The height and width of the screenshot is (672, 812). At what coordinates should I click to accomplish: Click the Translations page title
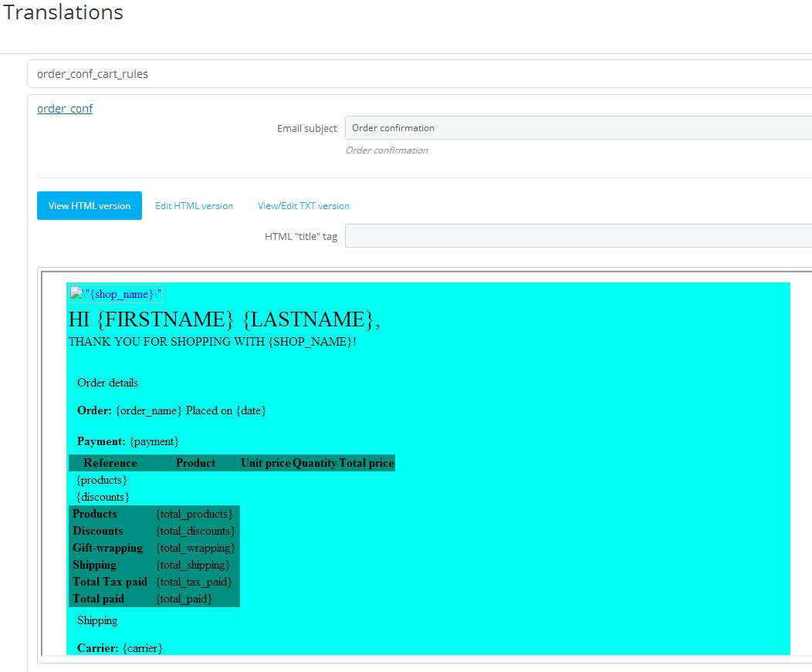coord(63,12)
